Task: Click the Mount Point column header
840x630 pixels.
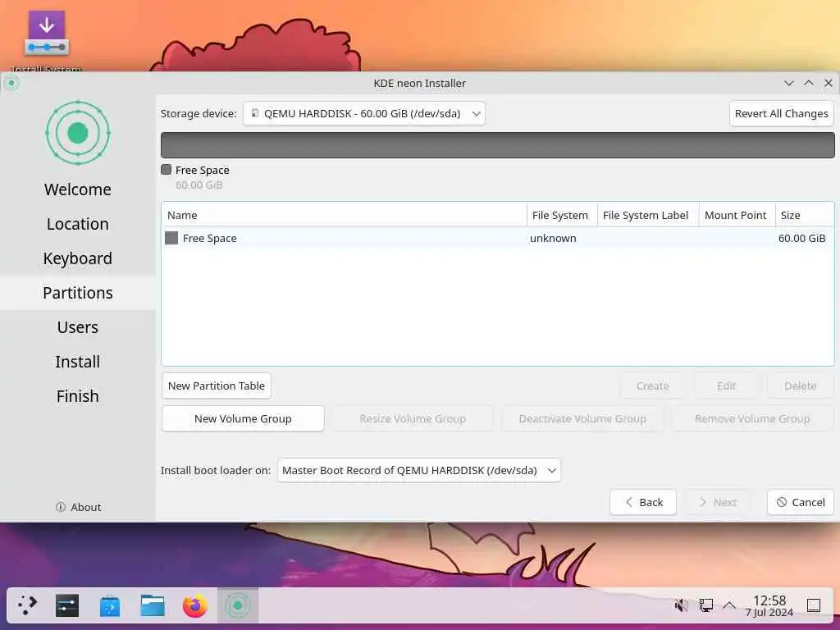Action: click(x=737, y=215)
